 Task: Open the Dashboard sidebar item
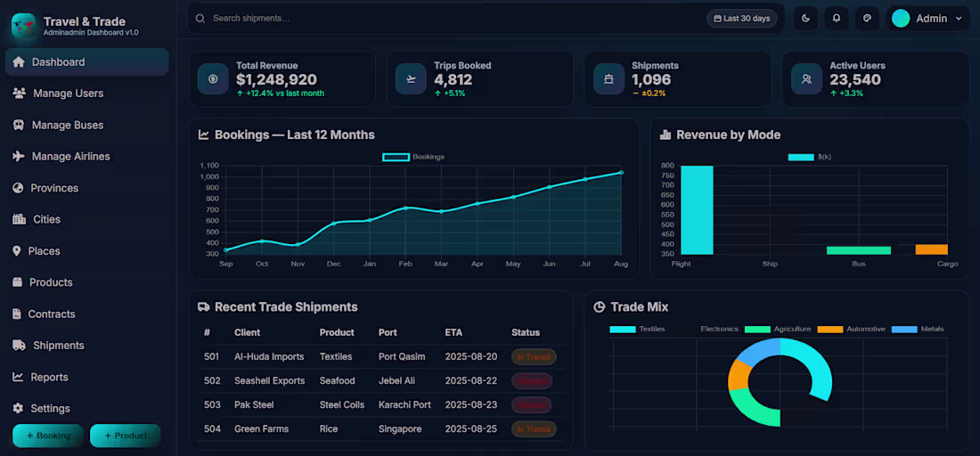pyautogui.click(x=87, y=61)
